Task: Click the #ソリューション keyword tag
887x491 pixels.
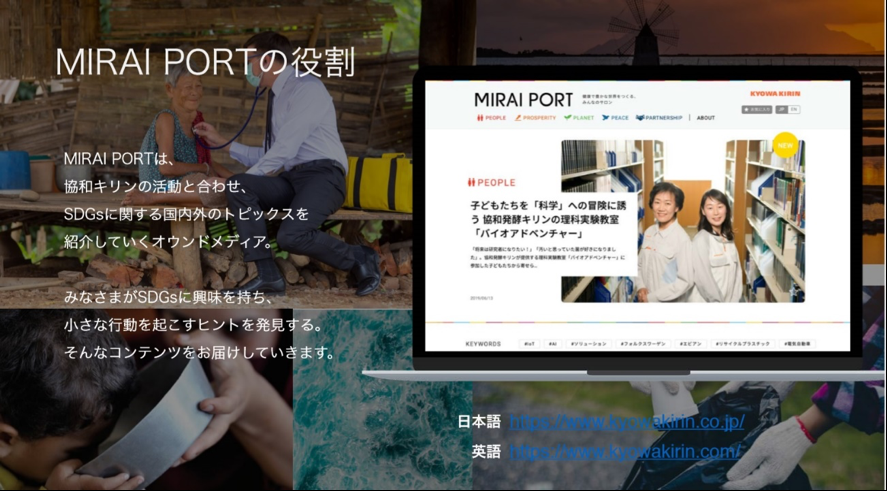Action: [x=588, y=344]
